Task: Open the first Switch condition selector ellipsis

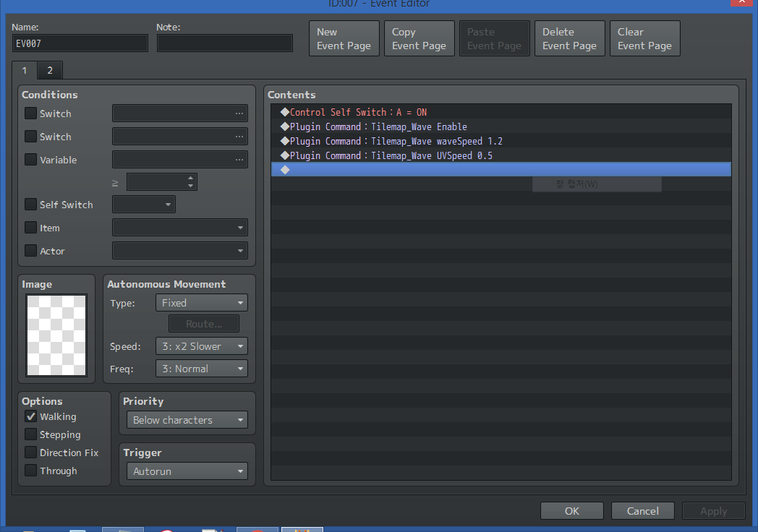Action: pyautogui.click(x=239, y=113)
